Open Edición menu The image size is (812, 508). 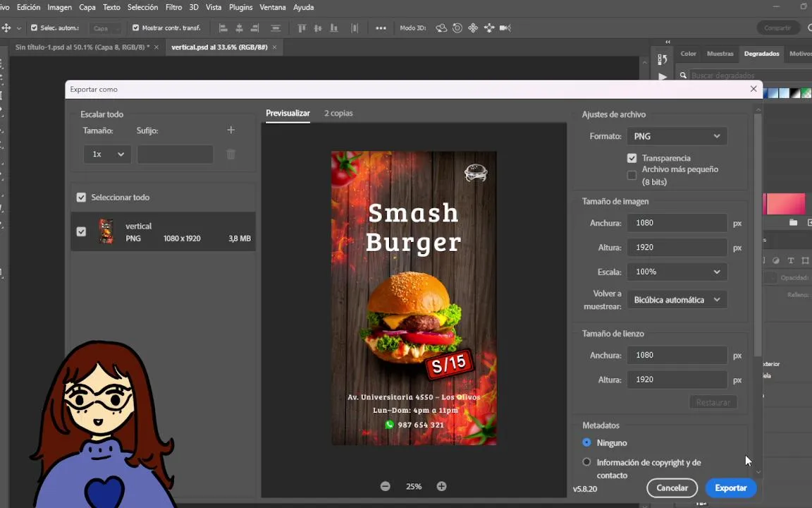(28, 7)
